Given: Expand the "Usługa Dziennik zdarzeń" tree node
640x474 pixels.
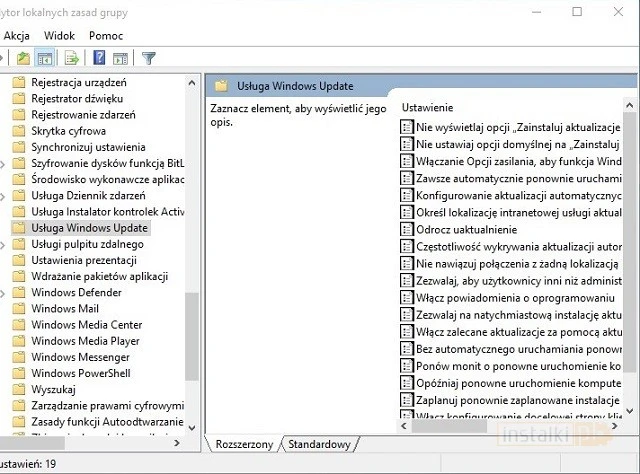Looking at the screenshot, I should tap(4, 196).
